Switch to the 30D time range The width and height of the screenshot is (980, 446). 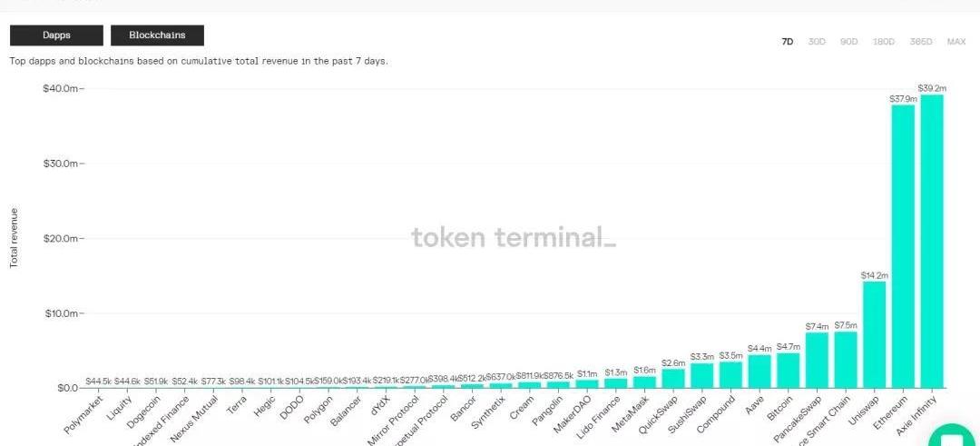(x=817, y=42)
